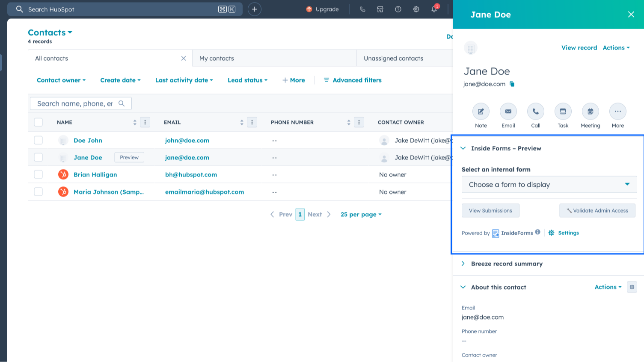This screenshot has width=644, height=362.
Task: Open the Unassigned contacts tab
Action: (x=393, y=59)
